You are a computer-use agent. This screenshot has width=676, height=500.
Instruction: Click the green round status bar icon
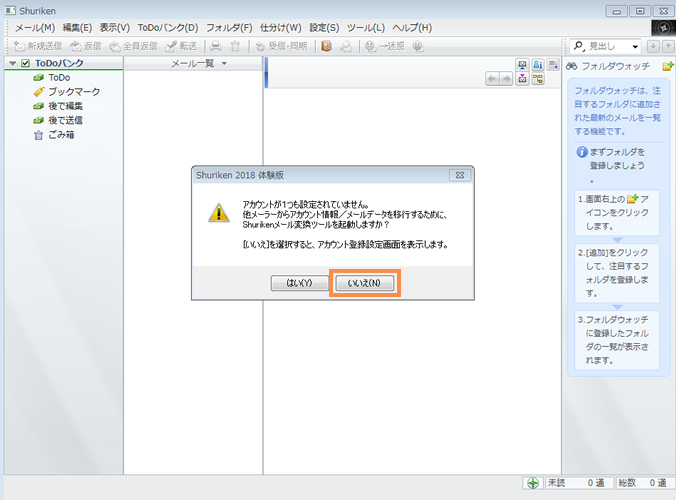533,483
